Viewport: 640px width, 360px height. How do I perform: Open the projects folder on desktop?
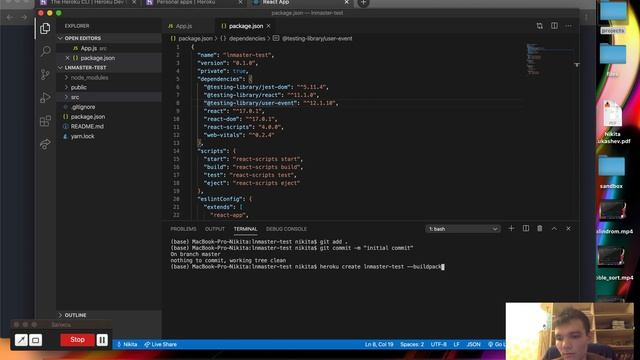[613, 16]
